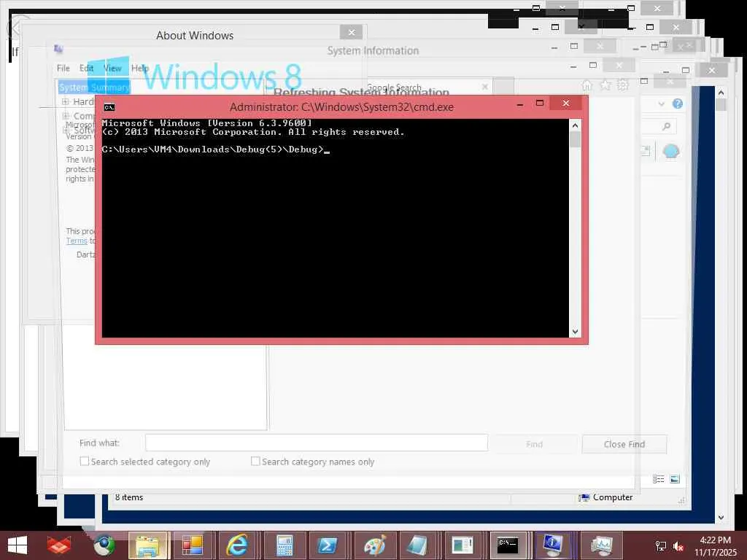The height and width of the screenshot is (560, 747).
Task: Open the Terms link in About Windows
Action: click(77, 241)
